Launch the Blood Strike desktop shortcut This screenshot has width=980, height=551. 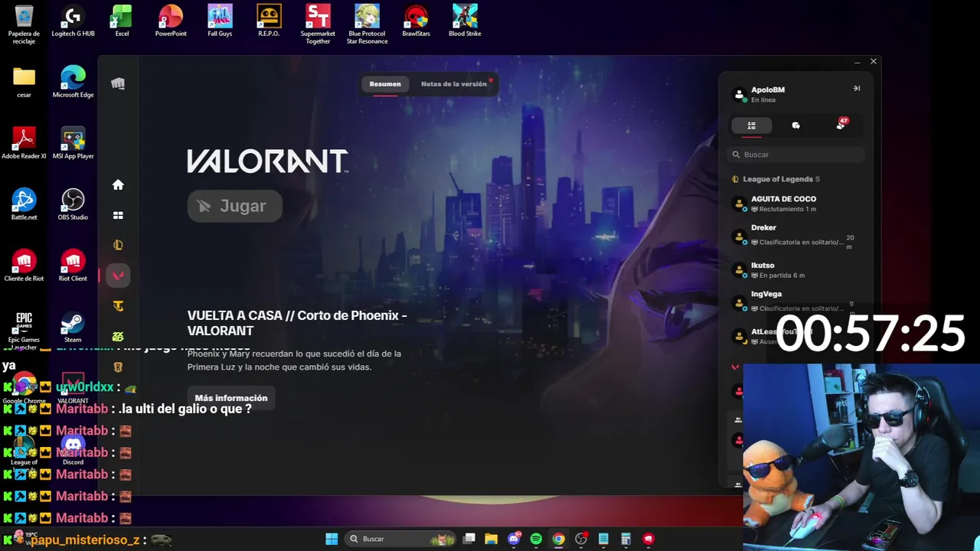[x=465, y=21]
